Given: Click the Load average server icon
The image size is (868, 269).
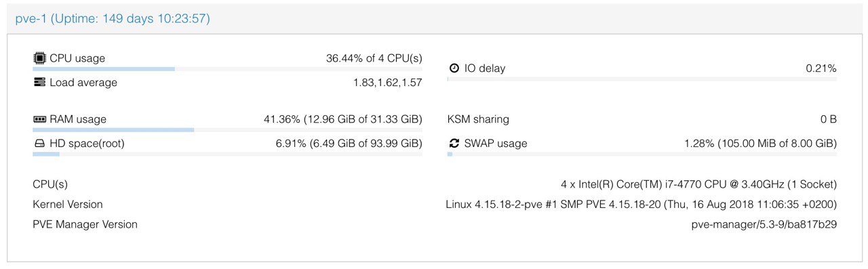Looking at the screenshot, I should pyautogui.click(x=39, y=83).
